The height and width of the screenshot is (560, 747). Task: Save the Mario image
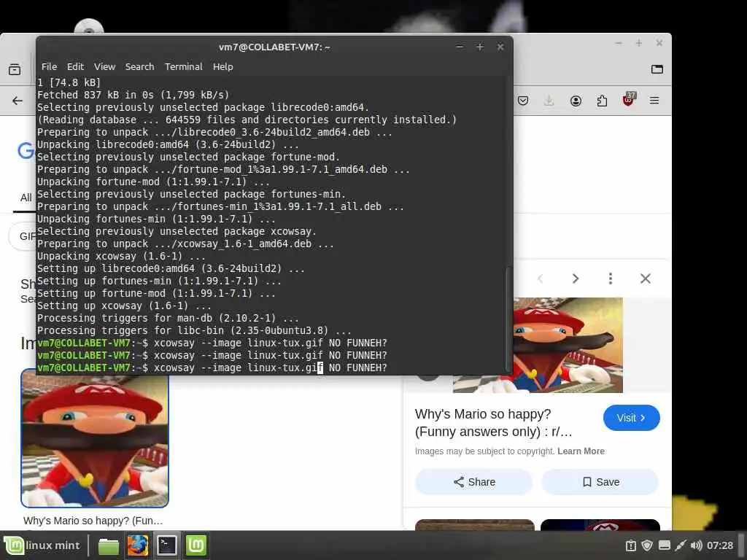point(600,482)
